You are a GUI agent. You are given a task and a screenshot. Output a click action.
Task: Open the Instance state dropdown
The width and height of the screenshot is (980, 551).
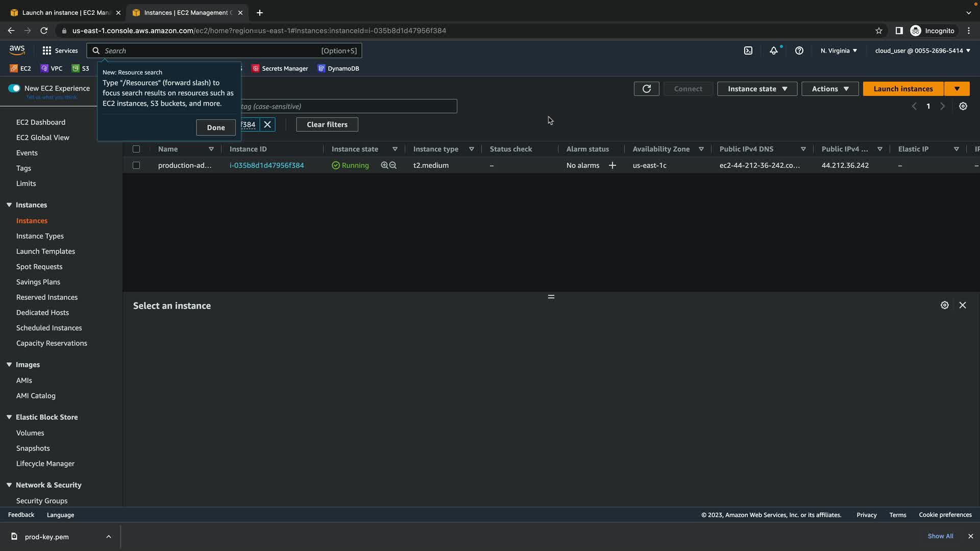[757, 89]
